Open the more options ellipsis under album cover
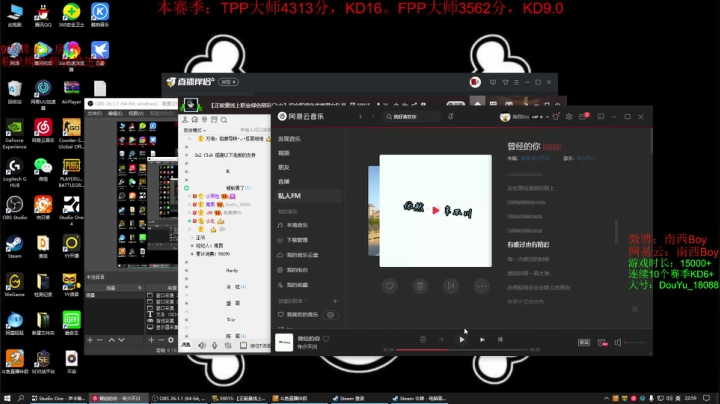 click(482, 286)
